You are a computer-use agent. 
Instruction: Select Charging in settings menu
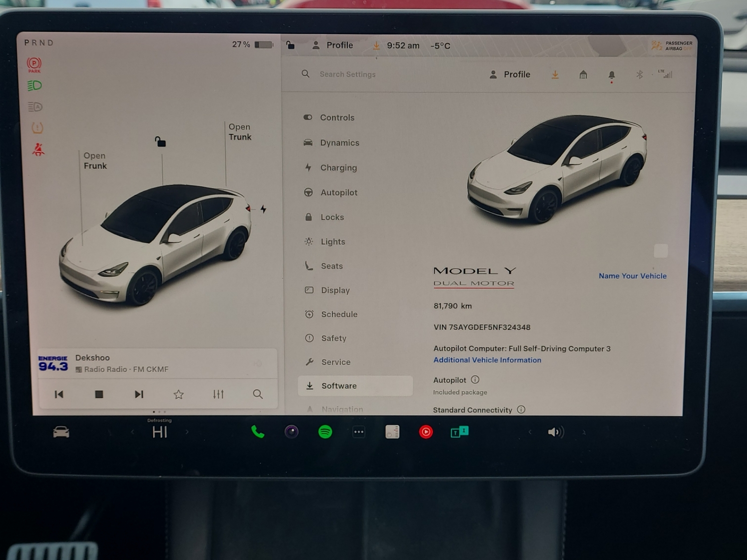pos(338,168)
